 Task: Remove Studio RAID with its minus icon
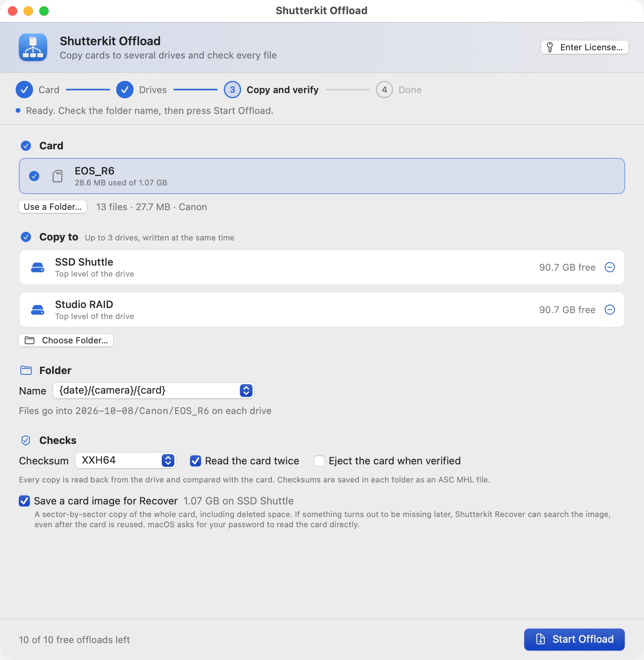tap(610, 310)
